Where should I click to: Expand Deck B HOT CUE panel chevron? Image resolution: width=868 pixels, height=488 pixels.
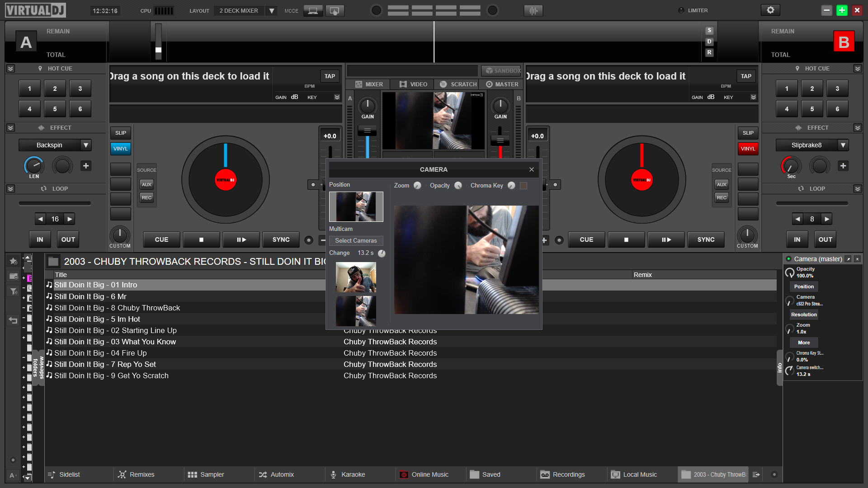pyautogui.click(x=858, y=69)
